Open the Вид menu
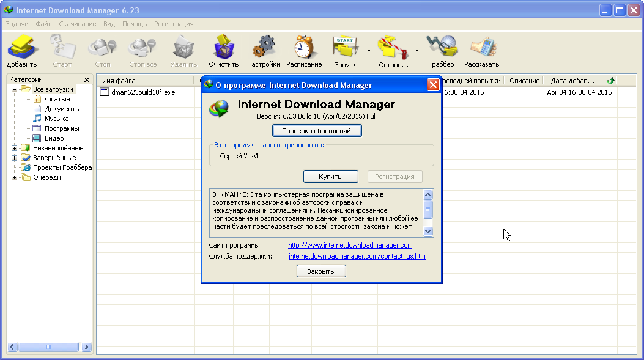The width and height of the screenshot is (644, 360). (109, 24)
